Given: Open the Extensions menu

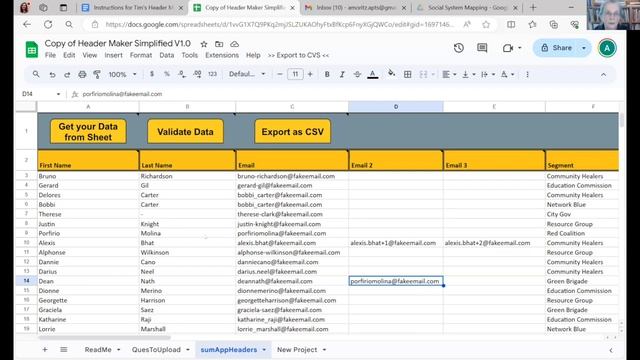Looking at the screenshot, I should tap(222, 55).
